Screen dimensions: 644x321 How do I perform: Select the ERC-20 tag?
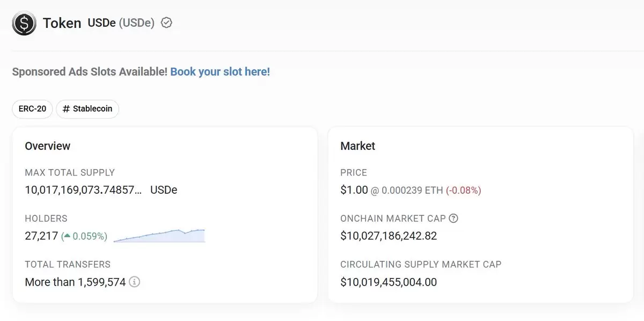pos(32,109)
